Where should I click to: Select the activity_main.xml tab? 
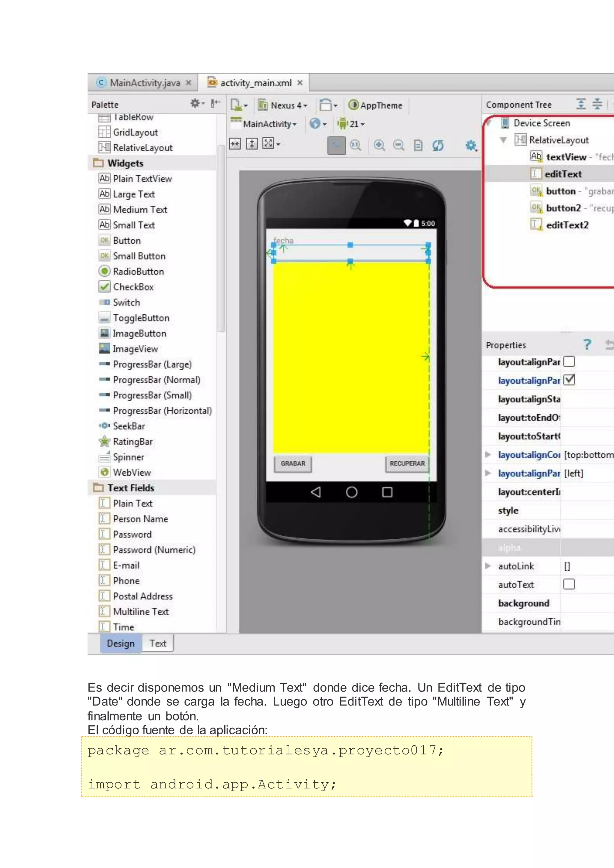point(254,83)
